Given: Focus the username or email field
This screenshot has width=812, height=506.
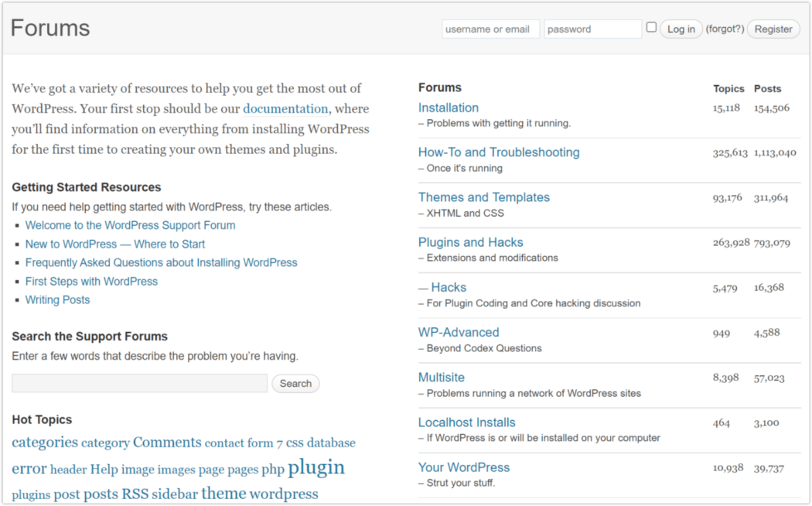Looking at the screenshot, I should (490, 29).
